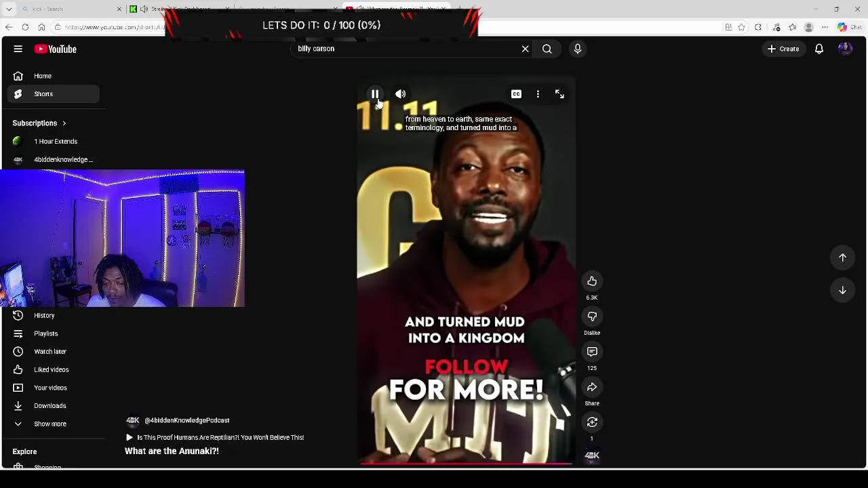Open Liked videos in the sidebar
868x488 pixels.
click(x=54, y=370)
